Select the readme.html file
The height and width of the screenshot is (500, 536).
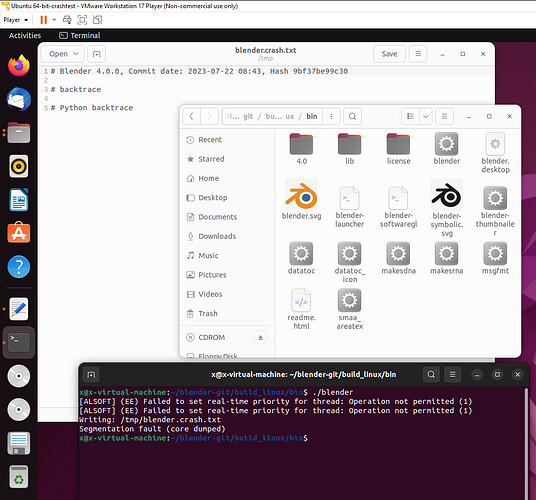(x=301, y=309)
